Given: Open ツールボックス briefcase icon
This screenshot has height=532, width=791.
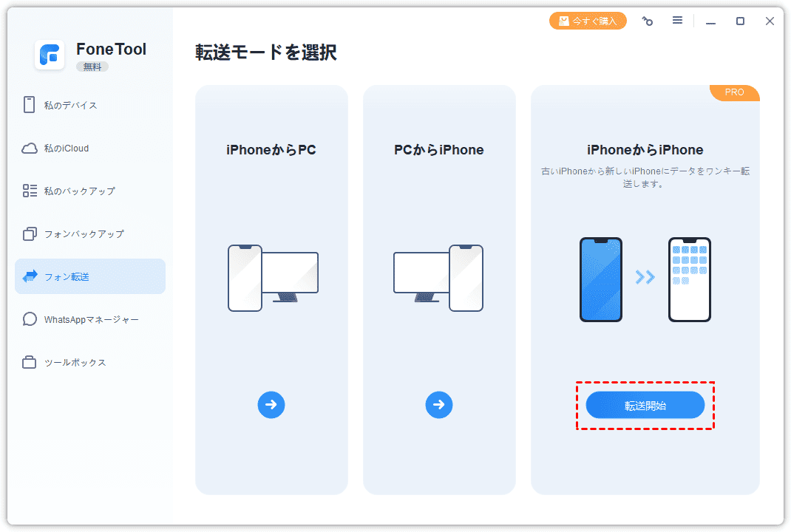Looking at the screenshot, I should (x=30, y=363).
